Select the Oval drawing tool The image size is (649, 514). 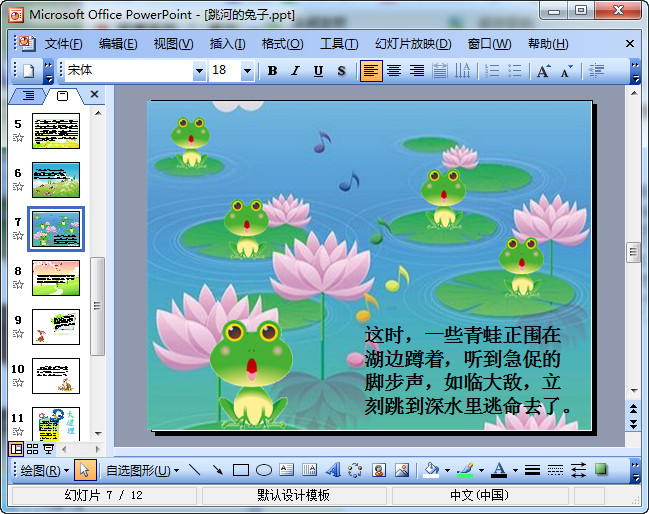tap(264, 470)
